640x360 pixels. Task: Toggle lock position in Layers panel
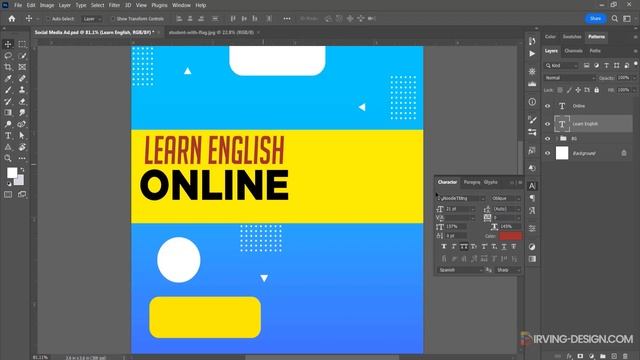click(578, 90)
